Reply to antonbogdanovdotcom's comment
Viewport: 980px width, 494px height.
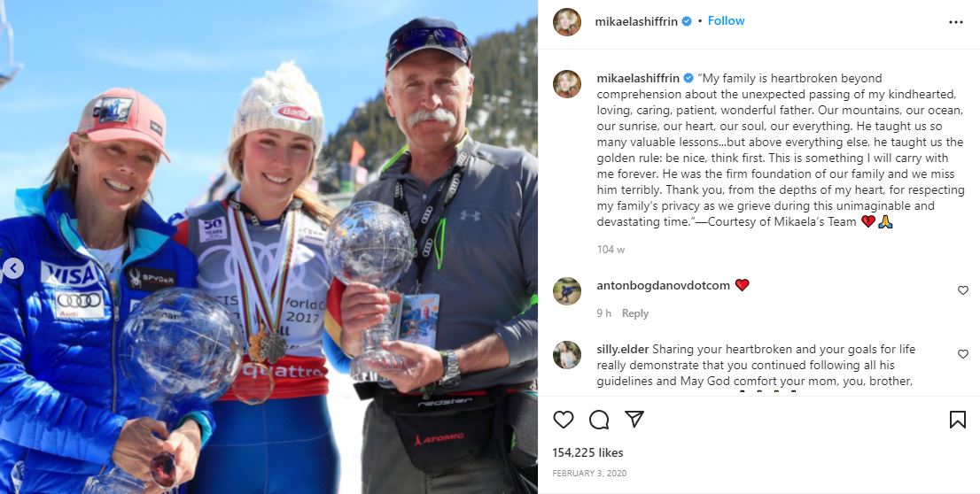(x=635, y=313)
